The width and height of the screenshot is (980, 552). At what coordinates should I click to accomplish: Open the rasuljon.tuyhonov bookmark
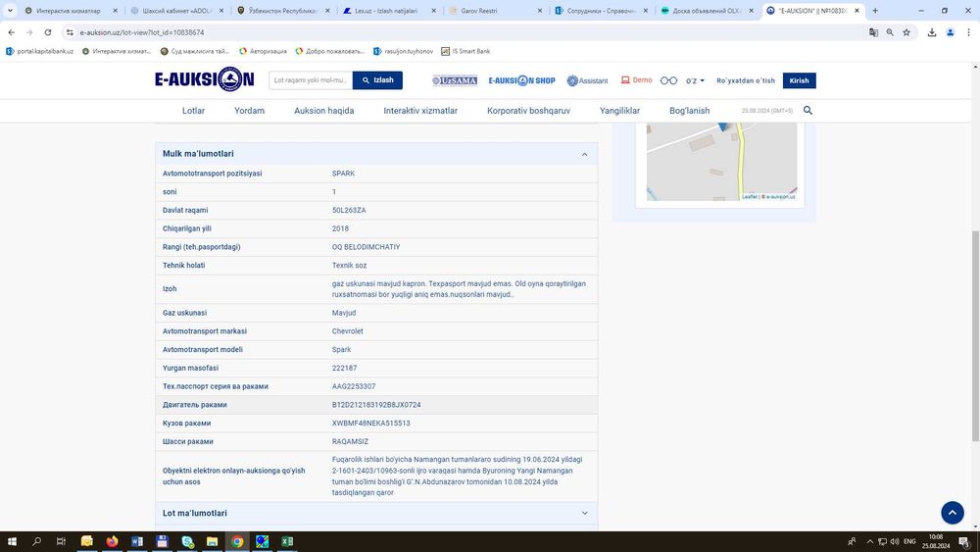[x=403, y=51]
